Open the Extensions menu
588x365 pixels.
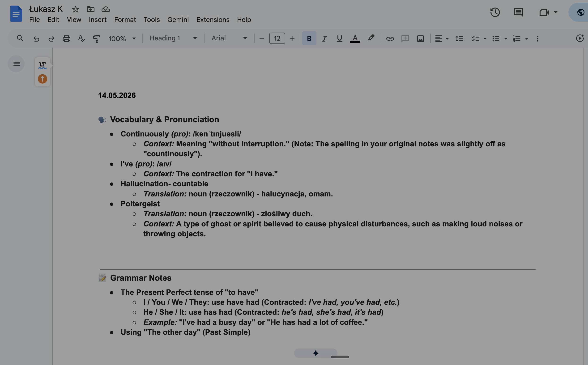pyautogui.click(x=213, y=20)
